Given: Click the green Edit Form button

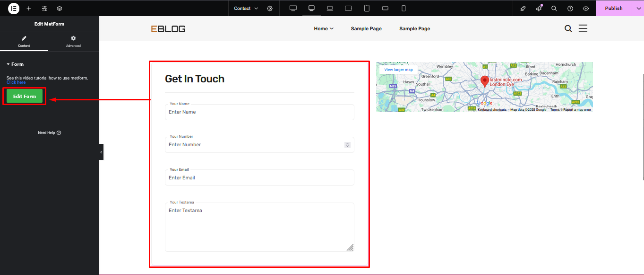Looking at the screenshot, I should [x=25, y=96].
